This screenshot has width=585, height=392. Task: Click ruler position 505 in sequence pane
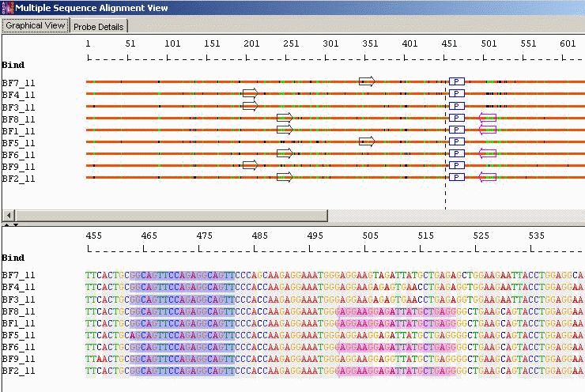(371, 236)
